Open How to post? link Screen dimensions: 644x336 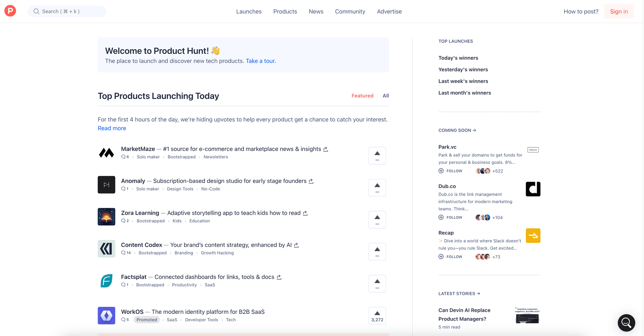[581, 11]
